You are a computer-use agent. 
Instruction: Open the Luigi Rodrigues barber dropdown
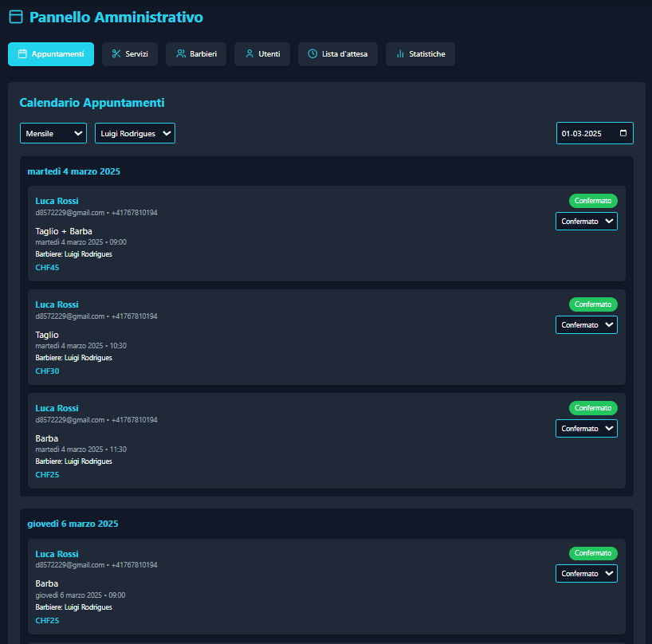coord(136,133)
